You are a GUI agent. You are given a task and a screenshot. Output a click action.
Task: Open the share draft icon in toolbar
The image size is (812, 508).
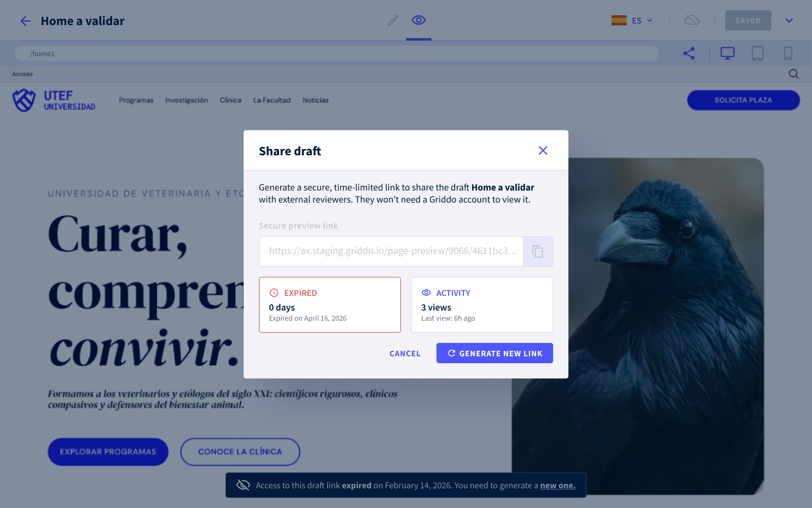pos(689,53)
